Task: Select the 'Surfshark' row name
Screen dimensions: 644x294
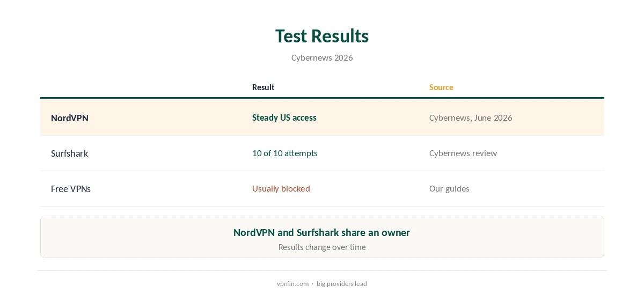Action: (x=69, y=153)
